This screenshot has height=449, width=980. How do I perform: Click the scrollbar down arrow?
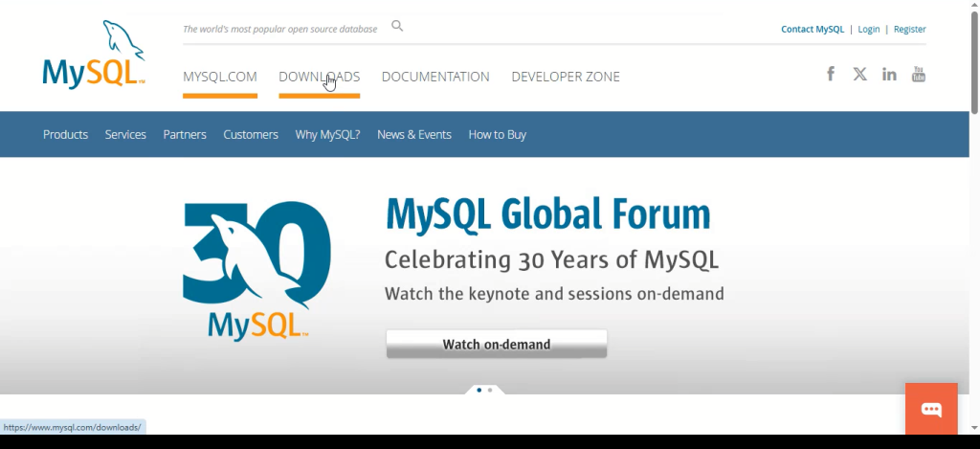click(x=974, y=428)
